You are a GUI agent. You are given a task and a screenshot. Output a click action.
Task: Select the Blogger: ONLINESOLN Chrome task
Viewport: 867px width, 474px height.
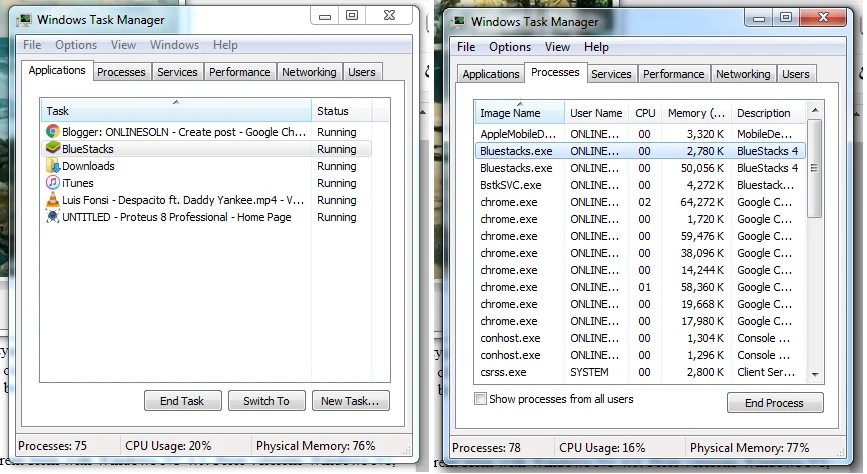(x=206, y=132)
